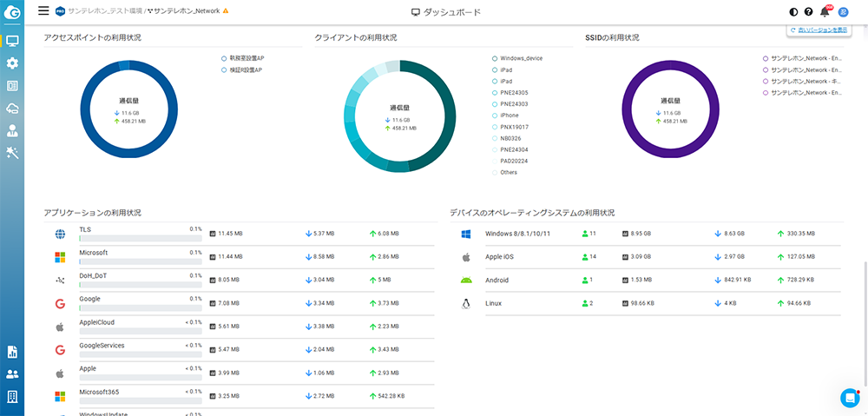Open the organization building icon in sidebar
Image resolution: width=868 pixels, height=416 pixels.
[12, 397]
